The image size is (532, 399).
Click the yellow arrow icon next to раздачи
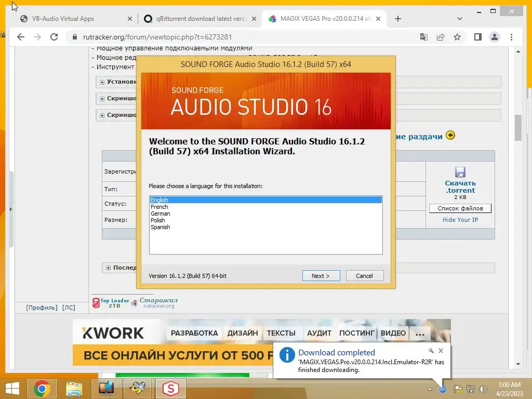(x=450, y=136)
